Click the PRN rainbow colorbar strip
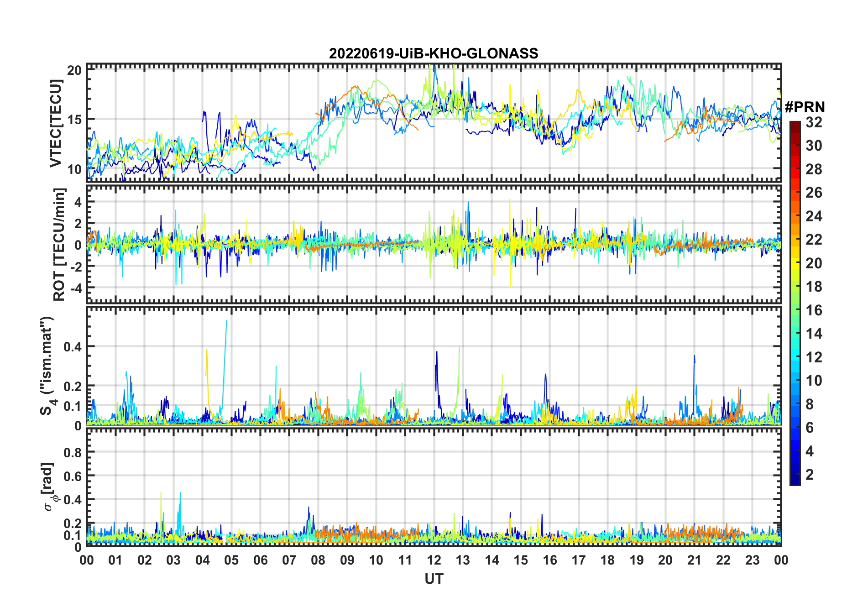 point(795,303)
